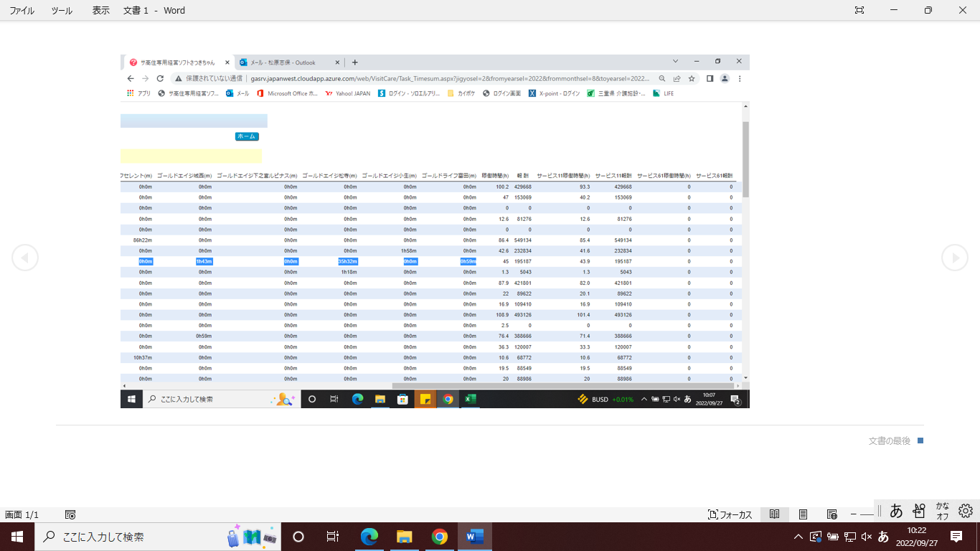Switch to Print Layout view icon

pyautogui.click(x=804, y=514)
